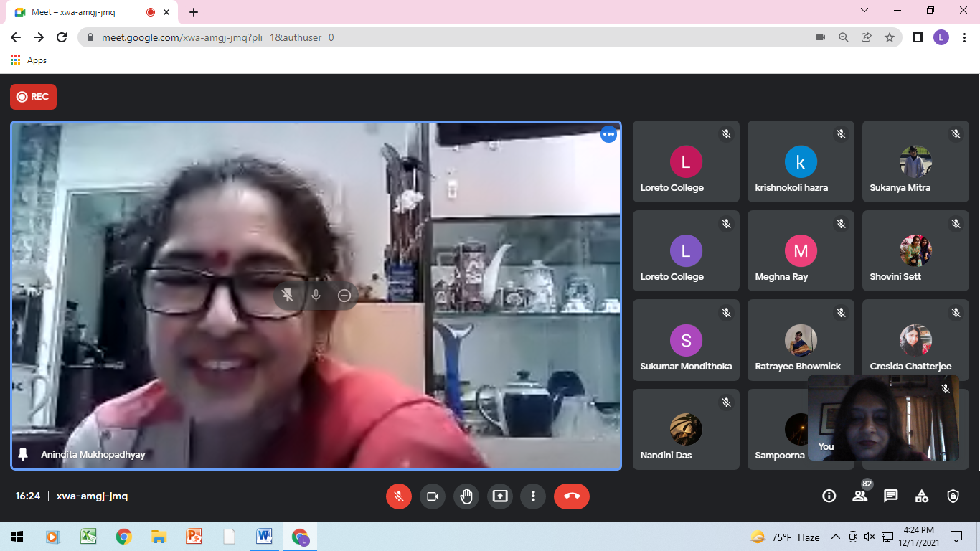Open a new browser tab
The width and height of the screenshot is (980, 551).
(x=194, y=12)
